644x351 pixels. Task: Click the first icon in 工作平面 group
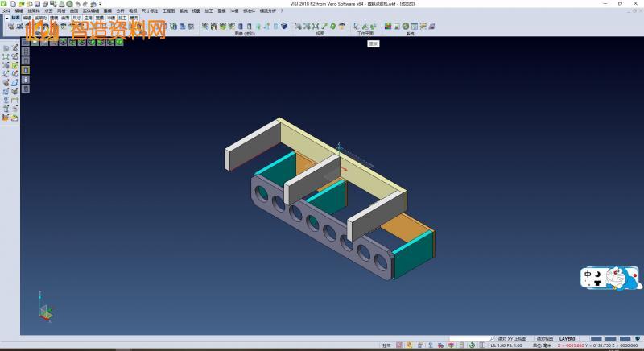(357, 26)
